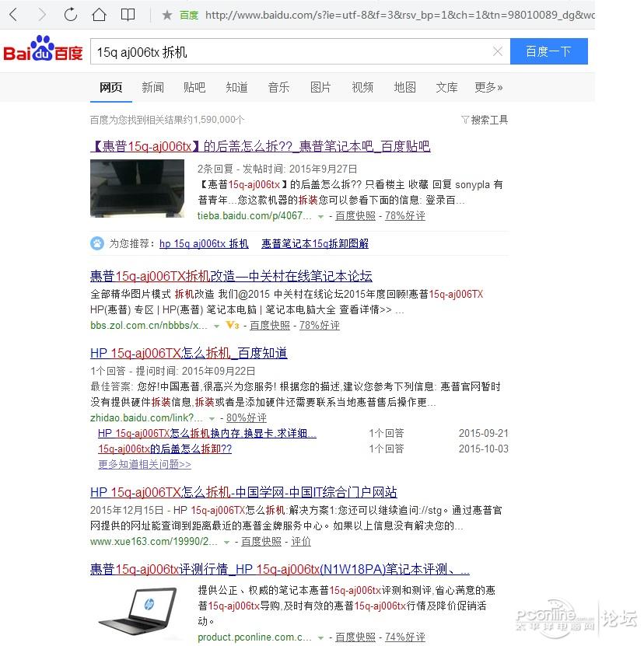Screen dimensions: 644x646
Task: Switch to the 图片 tab
Action: click(x=320, y=87)
